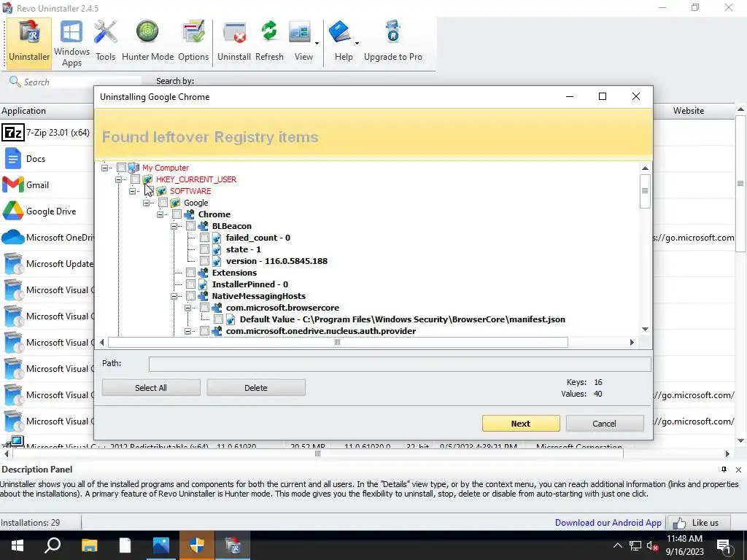Click the Search input field

tap(81, 82)
